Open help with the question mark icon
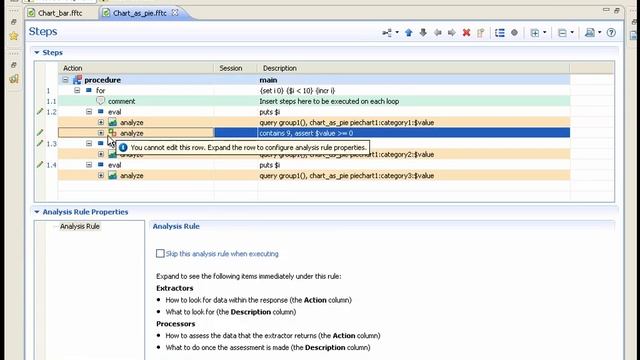 tap(611, 33)
